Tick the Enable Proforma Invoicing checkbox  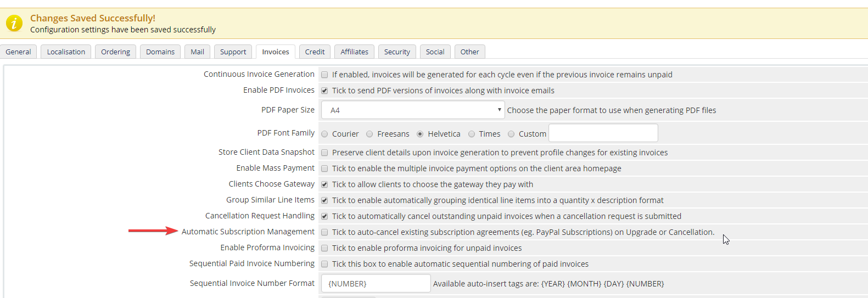coord(324,248)
